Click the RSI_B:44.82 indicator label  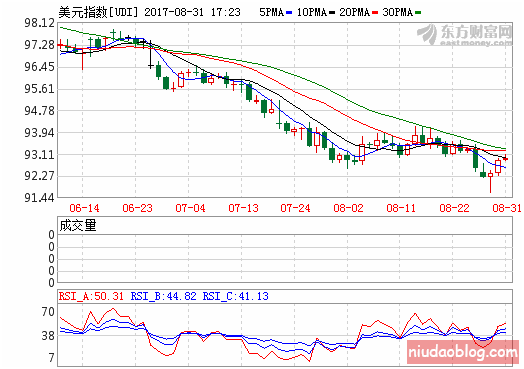(x=163, y=296)
